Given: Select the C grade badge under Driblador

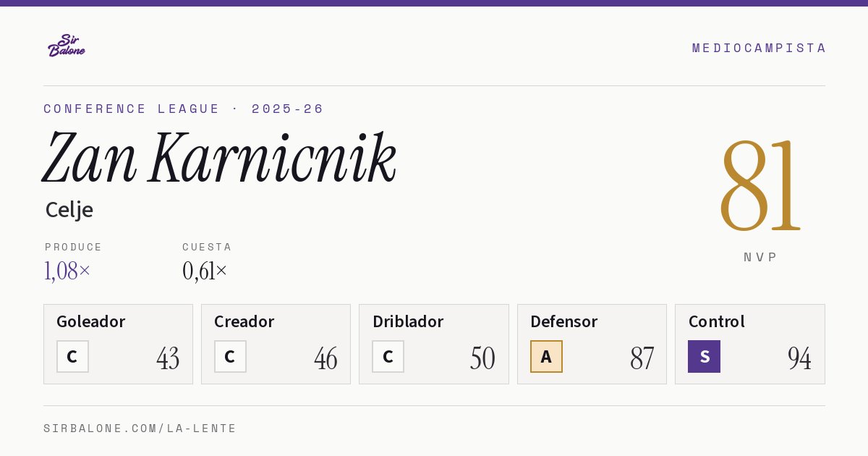Looking at the screenshot, I should [388, 356].
